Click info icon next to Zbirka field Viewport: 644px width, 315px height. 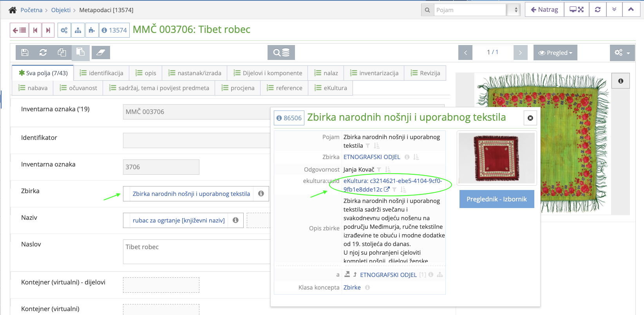click(261, 194)
